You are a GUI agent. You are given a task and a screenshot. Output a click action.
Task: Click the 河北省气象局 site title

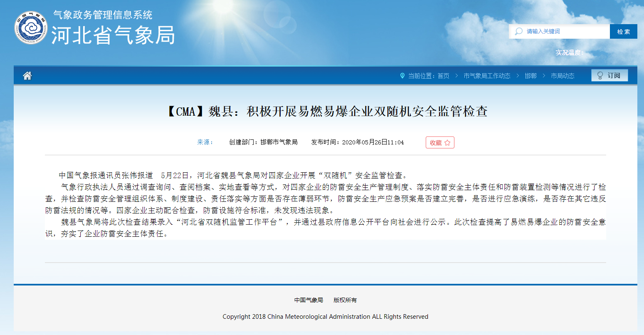[113, 35]
